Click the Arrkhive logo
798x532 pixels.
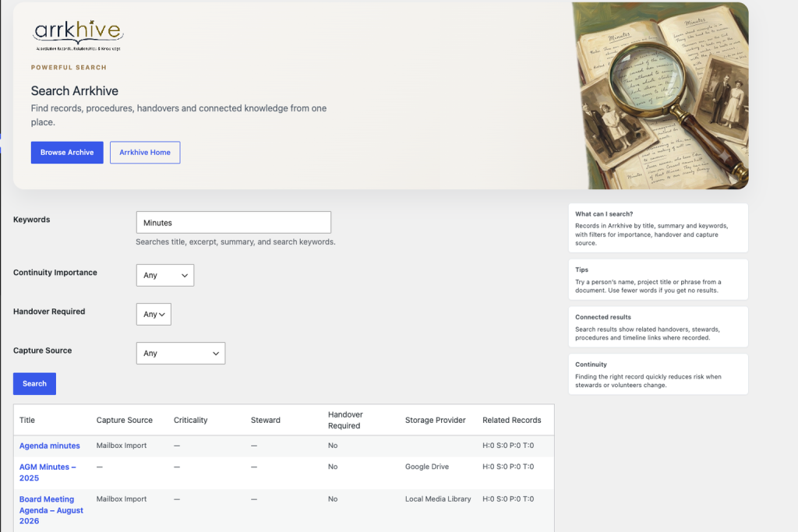pyautogui.click(x=79, y=35)
